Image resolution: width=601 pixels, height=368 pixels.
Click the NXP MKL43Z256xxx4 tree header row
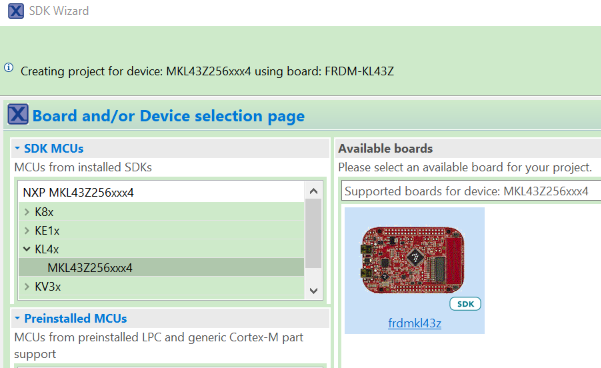tap(161, 192)
